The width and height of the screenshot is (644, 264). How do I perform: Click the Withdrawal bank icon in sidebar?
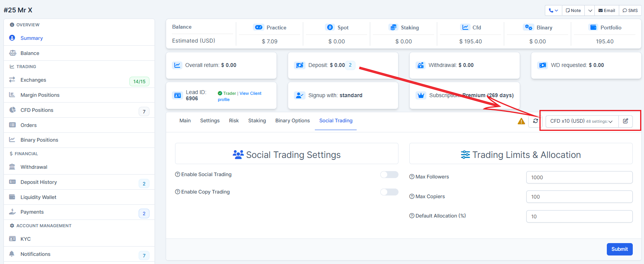point(12,167)
